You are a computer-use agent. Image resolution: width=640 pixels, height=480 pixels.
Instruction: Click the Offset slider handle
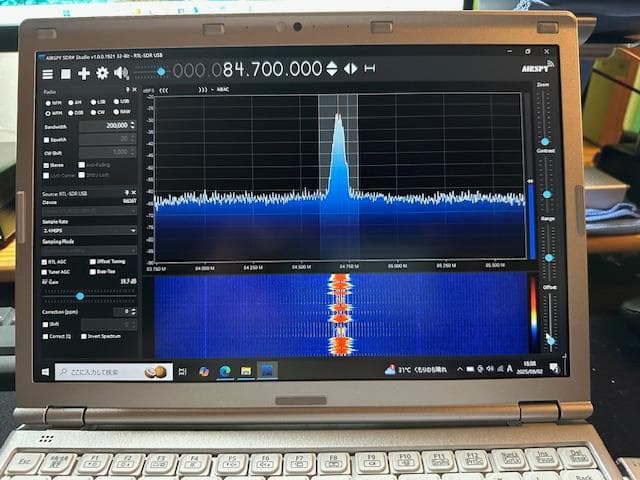pyautogui.click(x=551, y=340)
